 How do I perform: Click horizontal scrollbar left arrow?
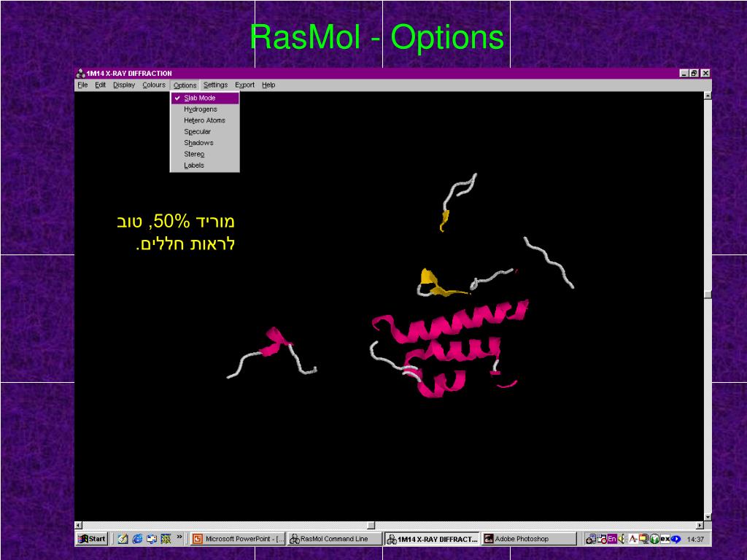click(79, 525)
